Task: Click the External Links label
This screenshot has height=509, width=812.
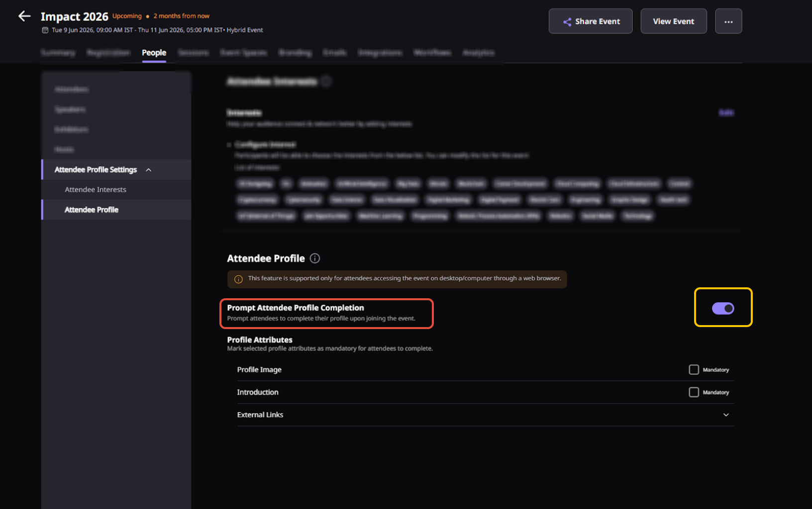Action: click(x=260, y=415)
